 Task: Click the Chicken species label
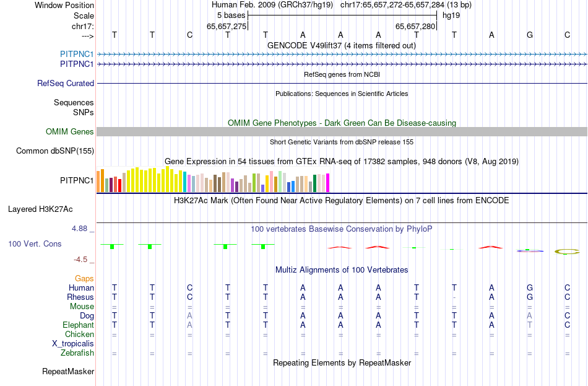pyautogui.click(x=79, y=334)
